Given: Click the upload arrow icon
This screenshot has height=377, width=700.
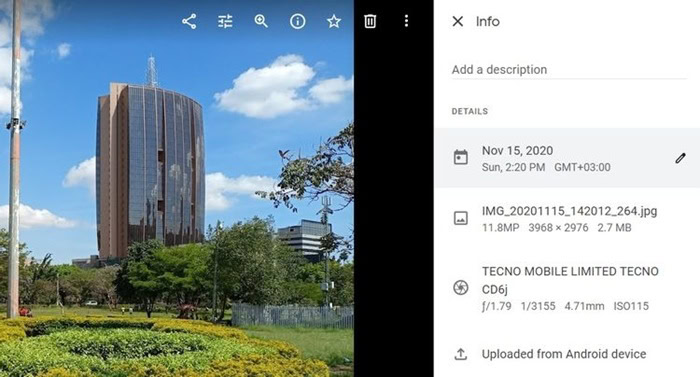Looking at the screenshot, I should (461, 354).
